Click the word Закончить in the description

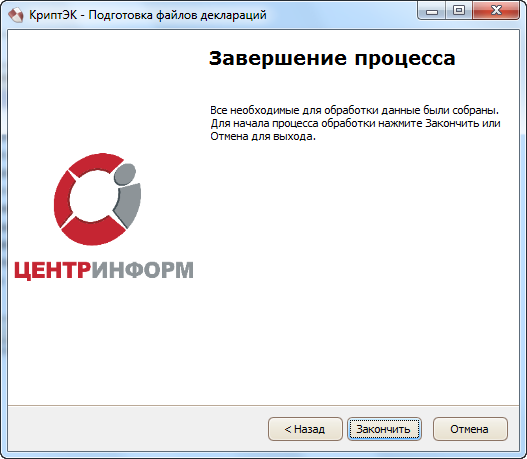pos(452,123)
